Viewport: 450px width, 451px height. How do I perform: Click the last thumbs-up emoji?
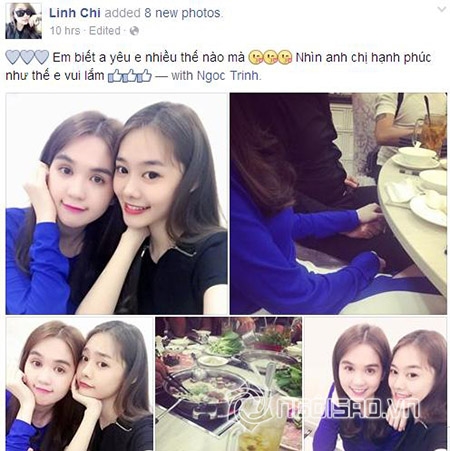click(x=145, y=76)
